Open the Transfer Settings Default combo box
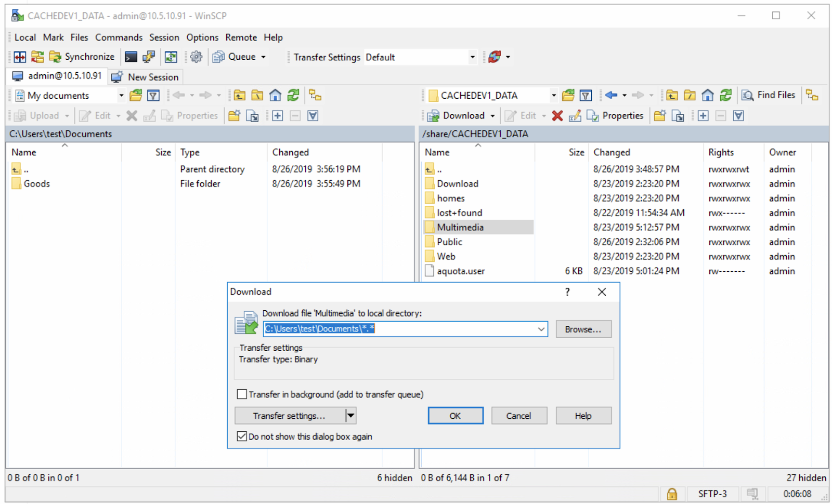 point(420,57)
